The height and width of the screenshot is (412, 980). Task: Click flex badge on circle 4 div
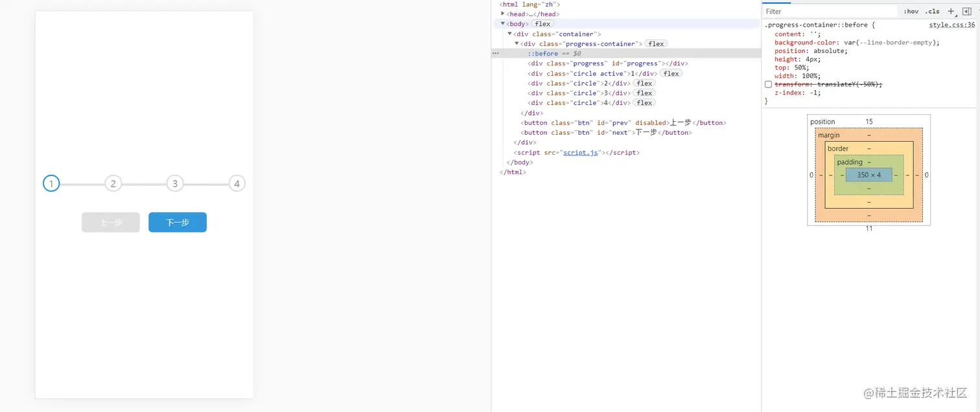[644, 103]
